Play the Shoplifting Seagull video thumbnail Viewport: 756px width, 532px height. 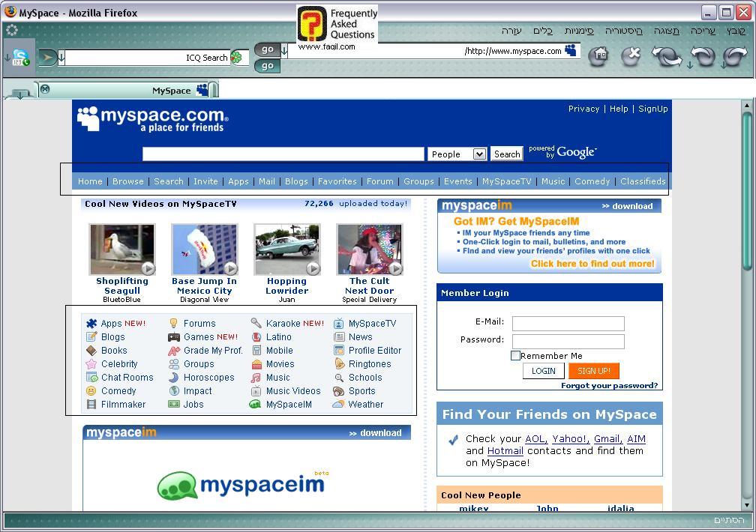pos(121,250)
